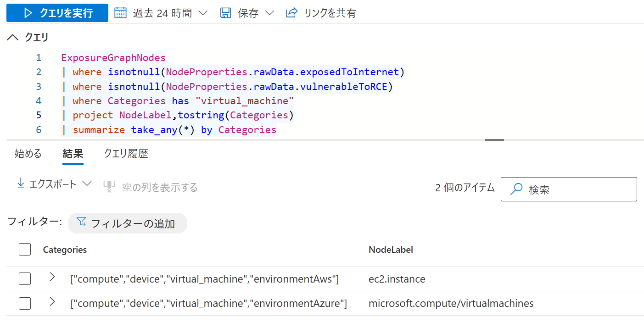Click 空の列を表示する option
The height and width of the screenshot is (328, 644).
[160, 187]
